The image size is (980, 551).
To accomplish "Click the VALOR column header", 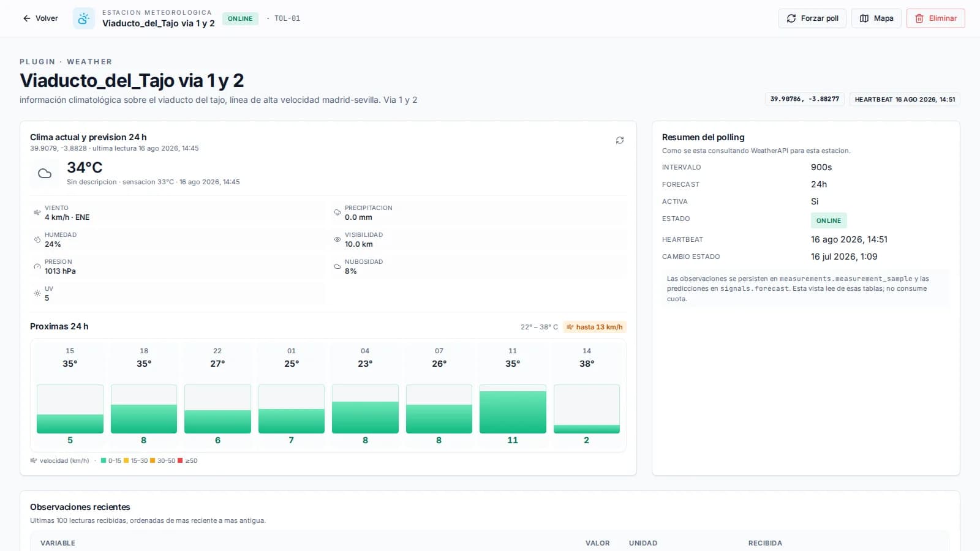I will 597,543.
